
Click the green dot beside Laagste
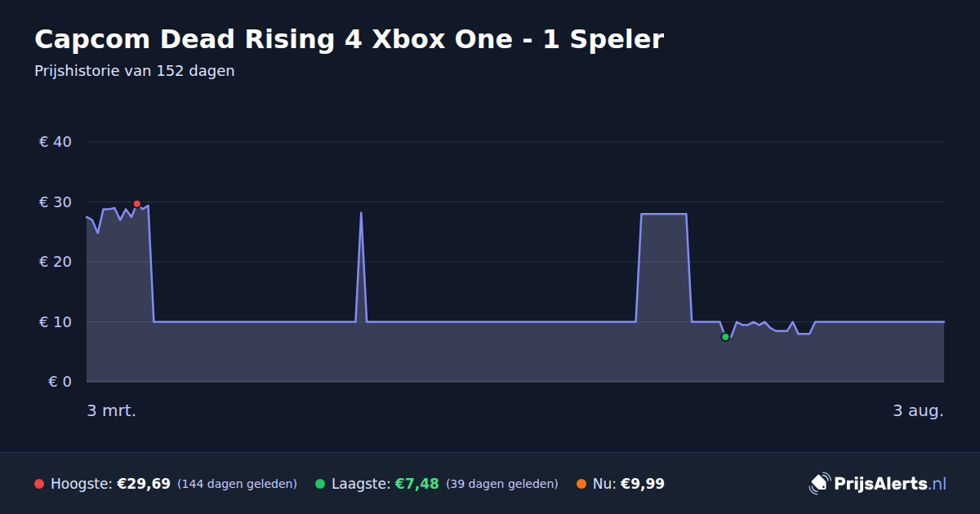[x=320, y=484]
